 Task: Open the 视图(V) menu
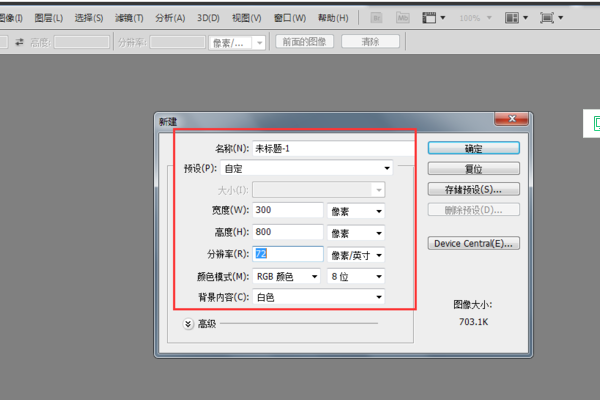pyautogui.click(x=247, y=18)
